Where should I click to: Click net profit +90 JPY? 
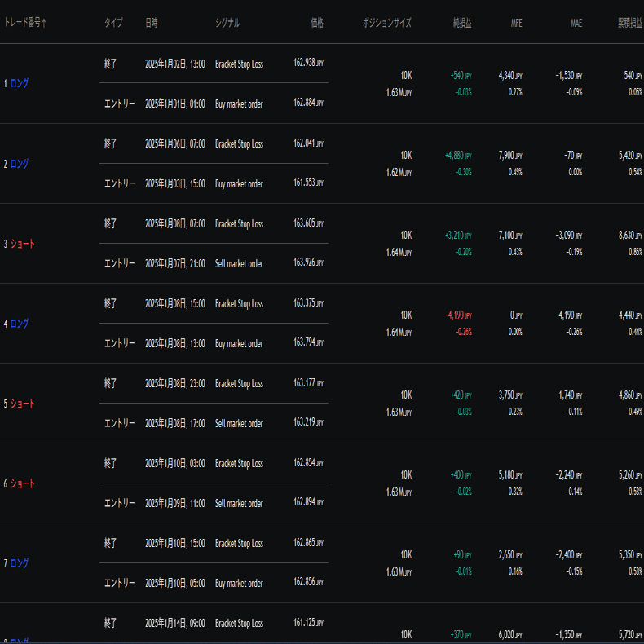coord(462,554)
